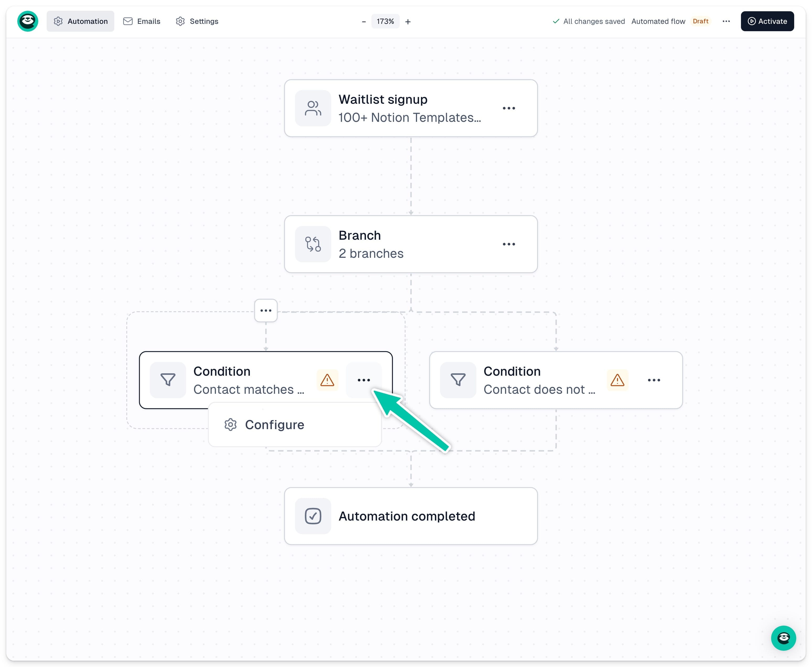The image size is (812, 667).
Task: Open Branch node options menu
Action: click(509, 244)
